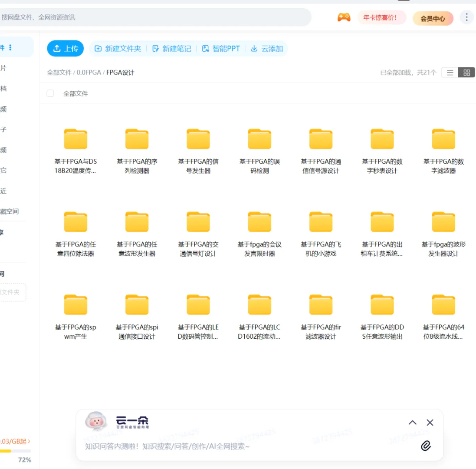Viewport: 476px width, 469px height.
Task: Open the three-dot more options menu
Action: pos(466,17)
